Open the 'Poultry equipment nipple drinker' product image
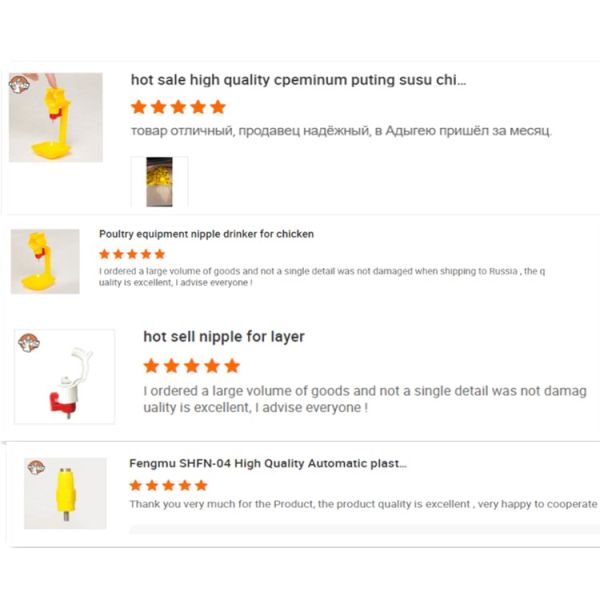600x600 pixels. click(x=45, y=261)
